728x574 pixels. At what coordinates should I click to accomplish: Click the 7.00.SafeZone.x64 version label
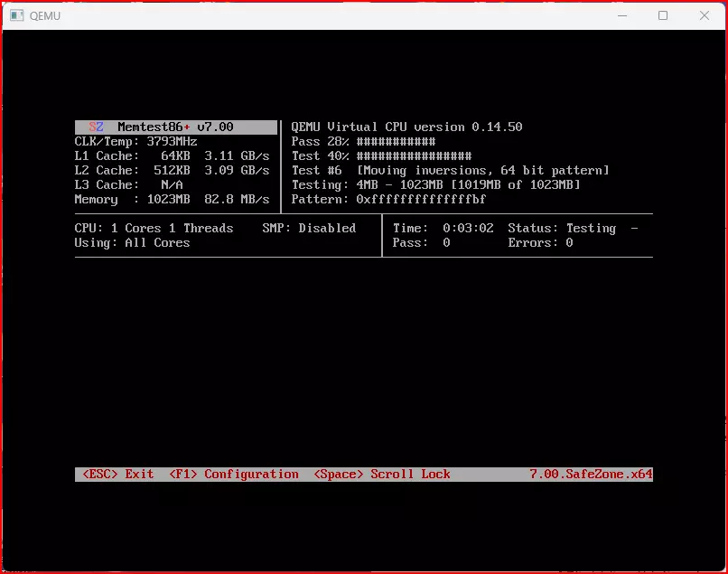591,474
